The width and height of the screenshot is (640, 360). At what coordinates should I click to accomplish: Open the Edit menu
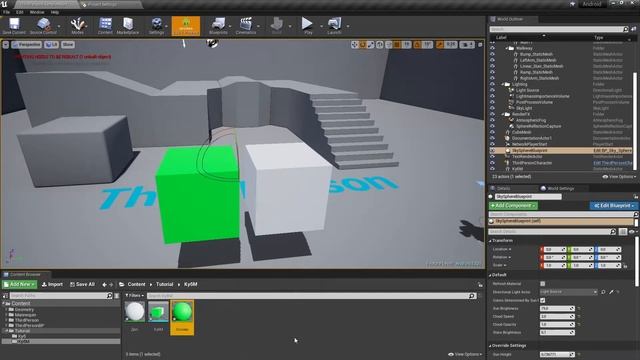pos(19,12)
